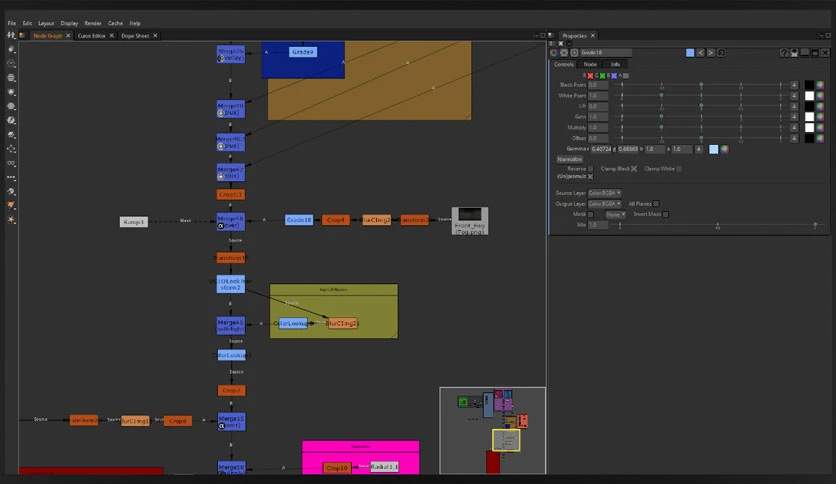Click the previous arrow in Grade18 properties header

701,53
